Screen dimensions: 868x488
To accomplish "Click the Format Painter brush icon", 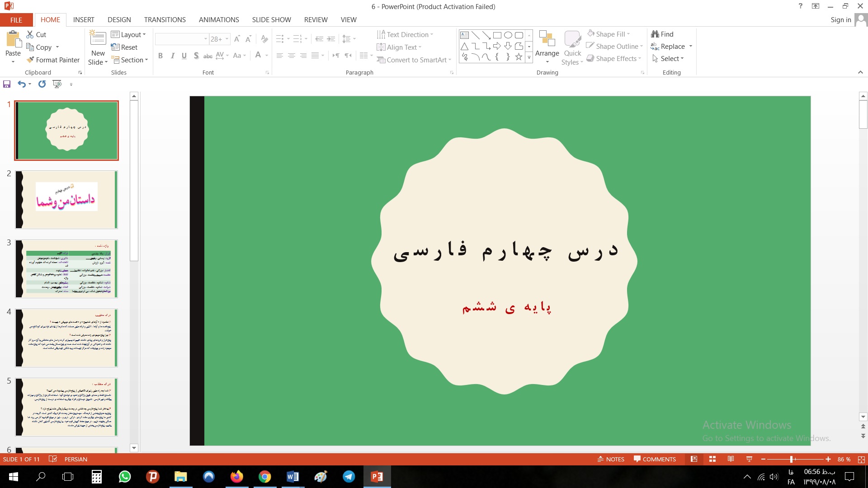I will [30, 60].
